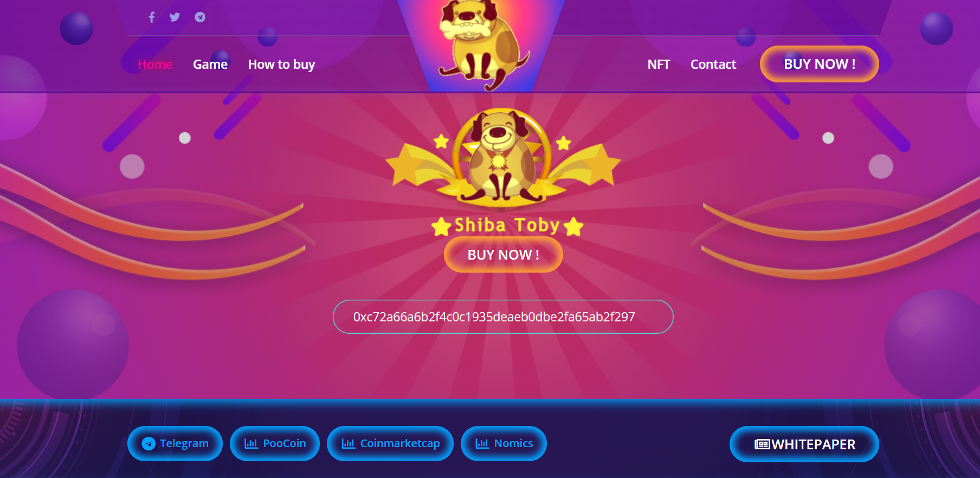The image size is (980, 478).
Task: Click the newspaper icon on Whitepaper button
Action: click(762, 444)
